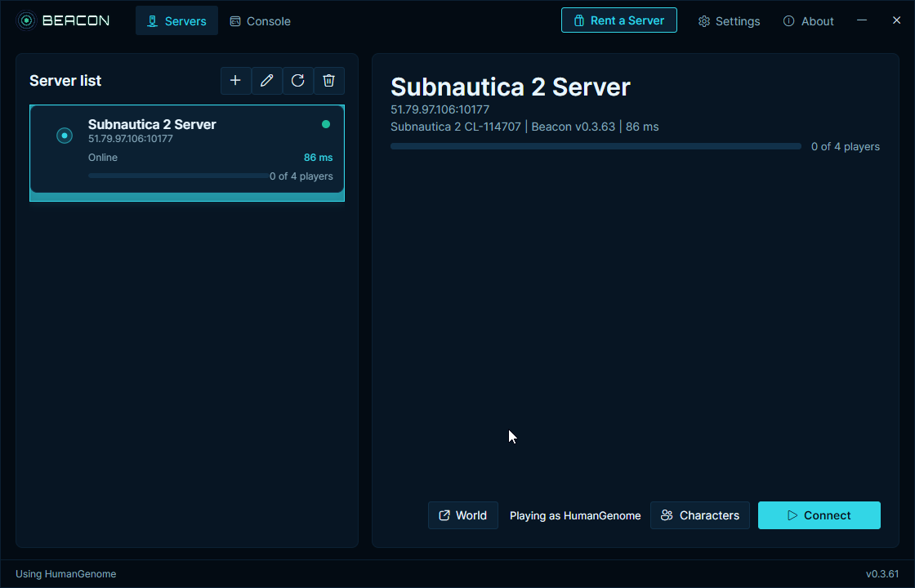Click the Online status text
The image size is (915, 588).
pos(103,158)
